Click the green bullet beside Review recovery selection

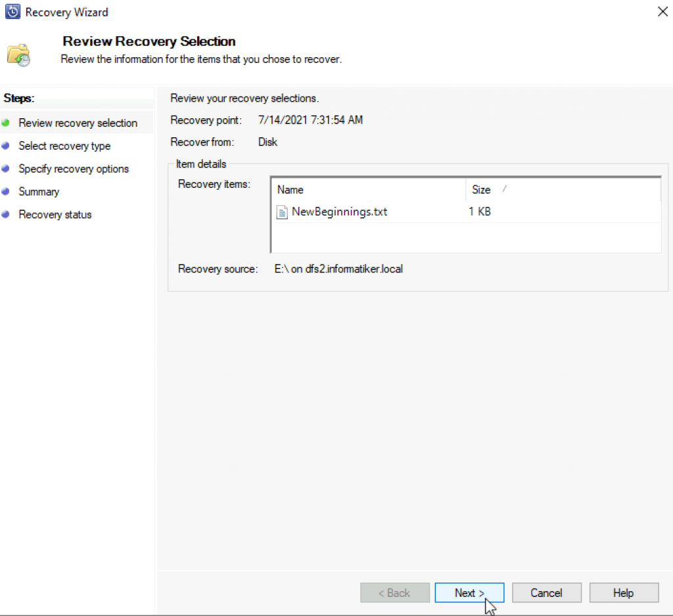[x=5, y=123]
